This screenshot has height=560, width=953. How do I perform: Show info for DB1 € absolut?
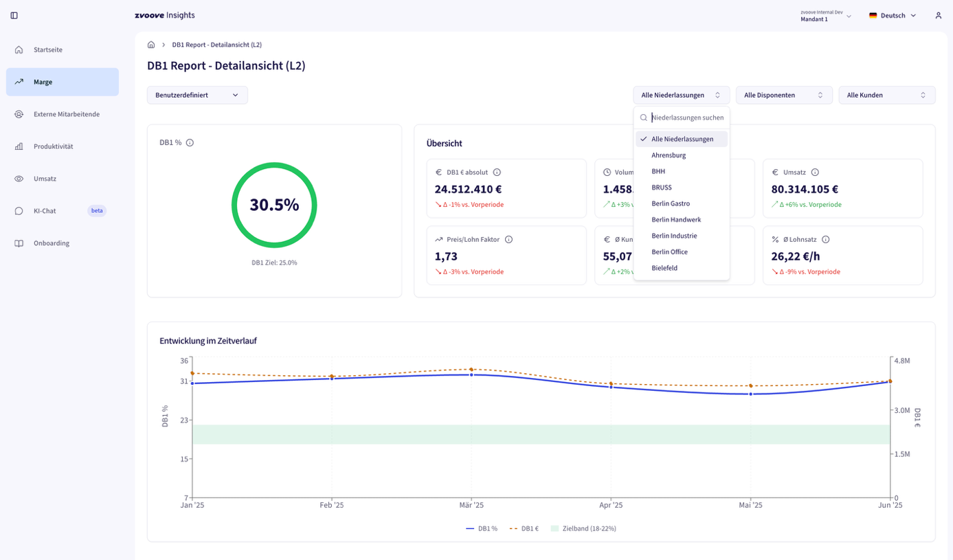[x=497, y=172]
